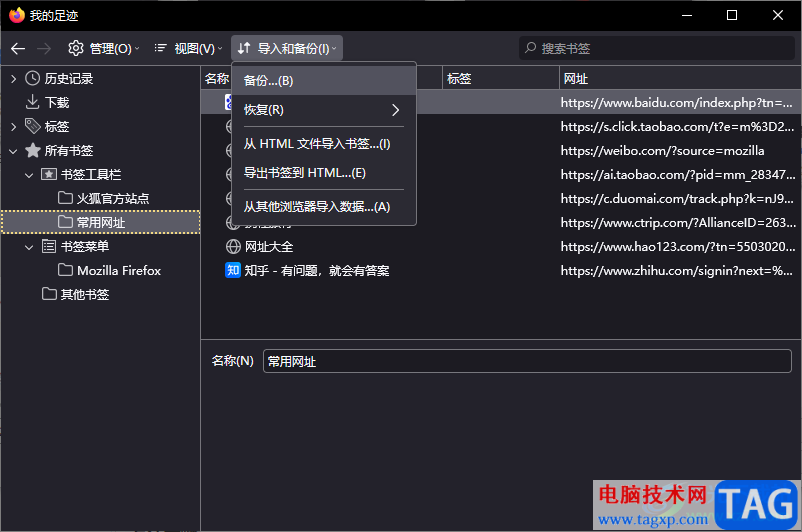This screenshot has width=802, height=532.
Task: Click the 书签菜单 list icon
Action: [49, 247]
